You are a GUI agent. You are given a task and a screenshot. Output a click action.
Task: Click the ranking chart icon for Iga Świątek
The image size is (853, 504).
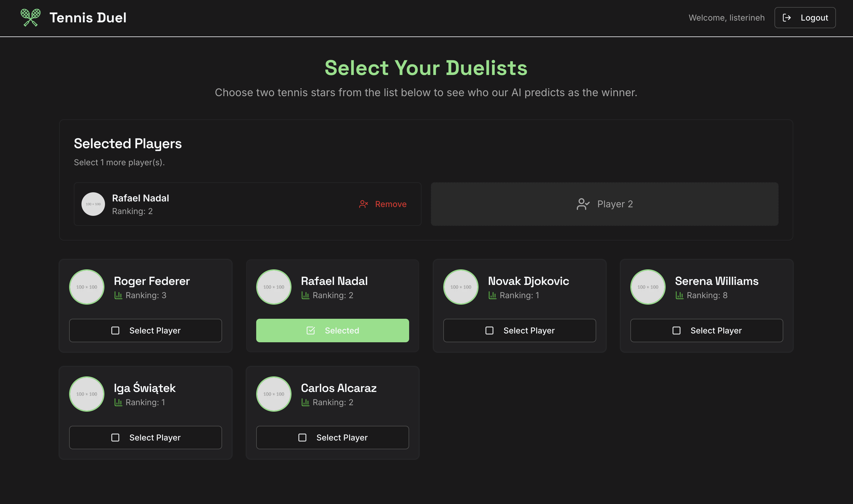(118, 402)
